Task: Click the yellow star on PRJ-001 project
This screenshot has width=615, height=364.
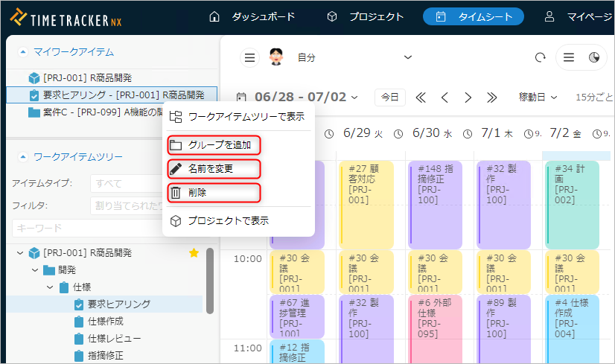Action: pos(194,253)
